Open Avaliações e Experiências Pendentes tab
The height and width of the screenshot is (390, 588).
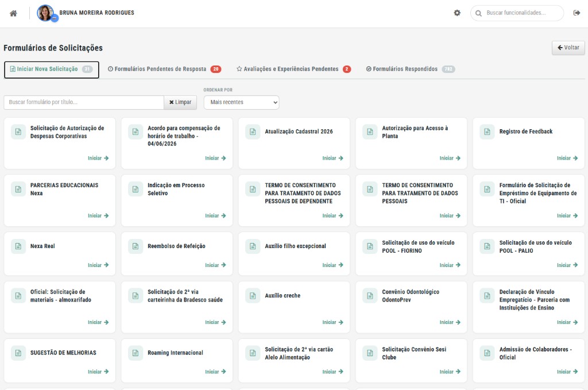pyautogui.click(x=293, y=69)
